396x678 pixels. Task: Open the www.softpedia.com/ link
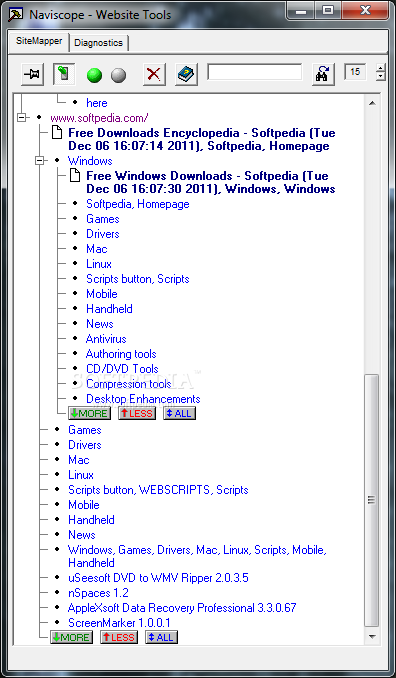point(99,118)
